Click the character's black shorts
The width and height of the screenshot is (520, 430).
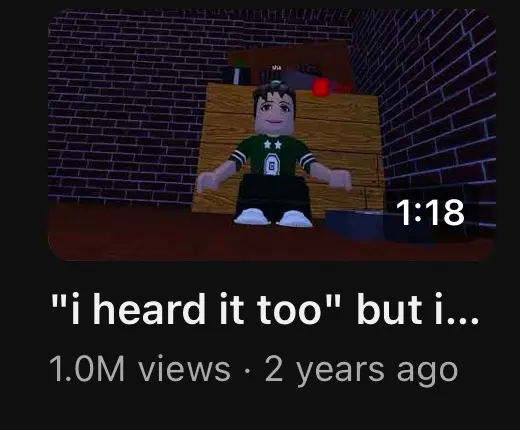coord(272,195)
